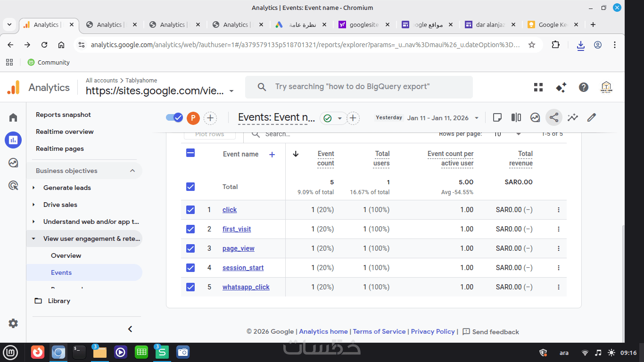Uncheck the click row checkbox

point(190,210)
